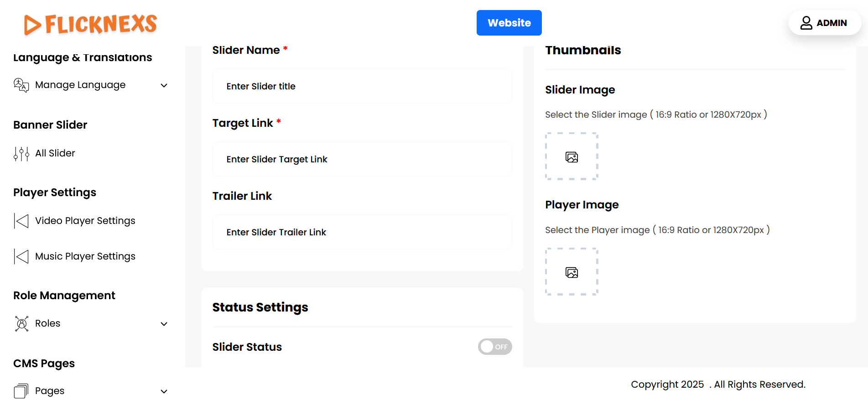The image size is (868, 400).
Task: Click the All Slider adjustment icon
Action: [21, 154]
